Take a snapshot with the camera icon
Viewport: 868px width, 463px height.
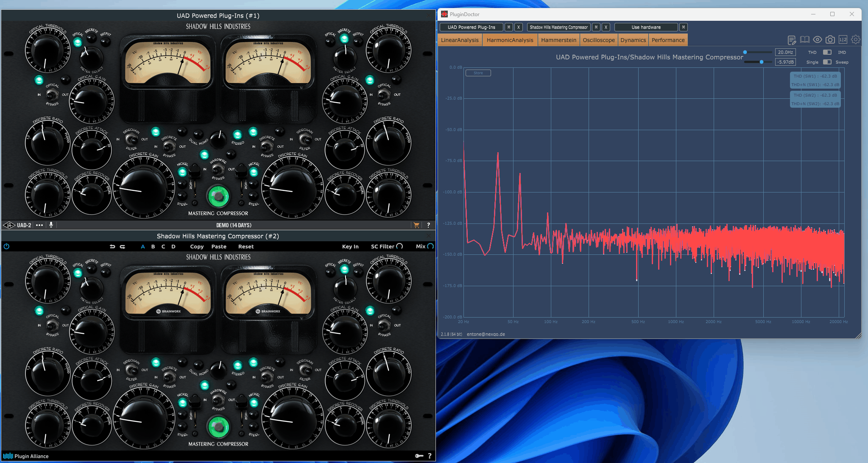(830, 39)
